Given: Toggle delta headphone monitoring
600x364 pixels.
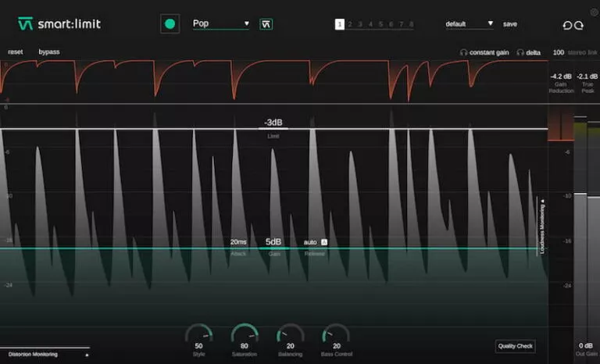Looking at the screenshot, I should pos(529,52).
